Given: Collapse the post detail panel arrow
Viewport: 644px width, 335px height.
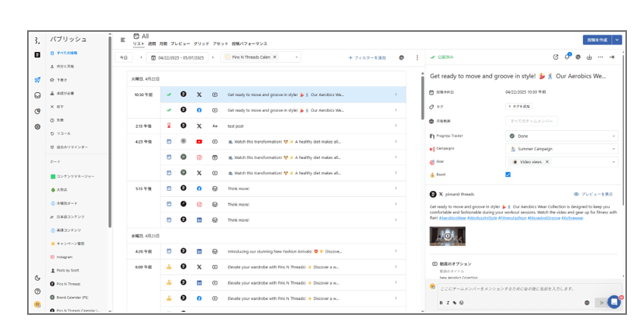Looking at the screenshot, I should tap(612, 57).
